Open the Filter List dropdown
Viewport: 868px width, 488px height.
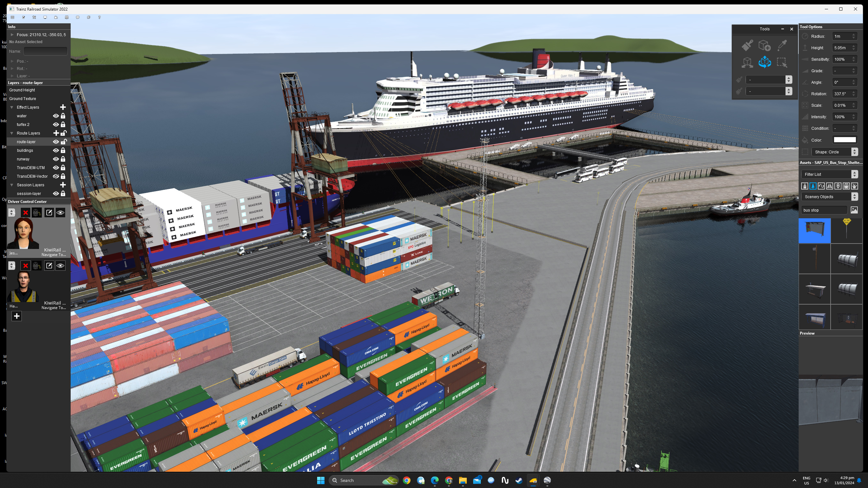(x=829, y=174)
